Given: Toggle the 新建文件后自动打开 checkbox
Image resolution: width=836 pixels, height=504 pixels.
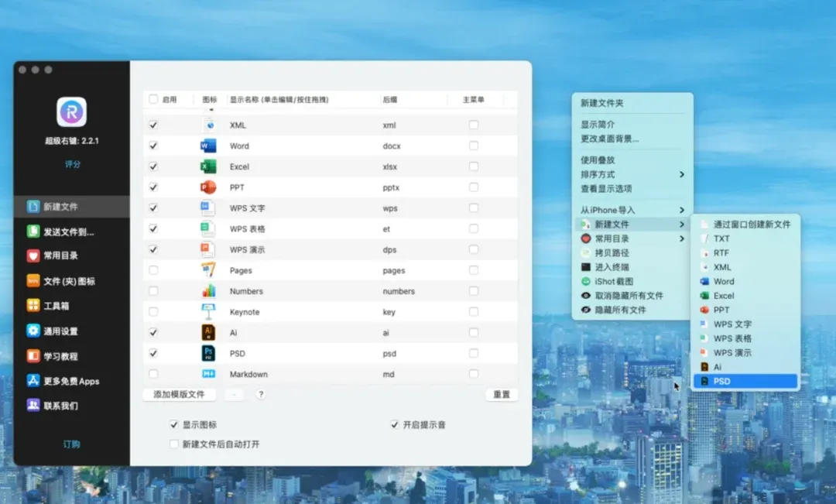Looking at the screenshot, I should tap(174, 444).
